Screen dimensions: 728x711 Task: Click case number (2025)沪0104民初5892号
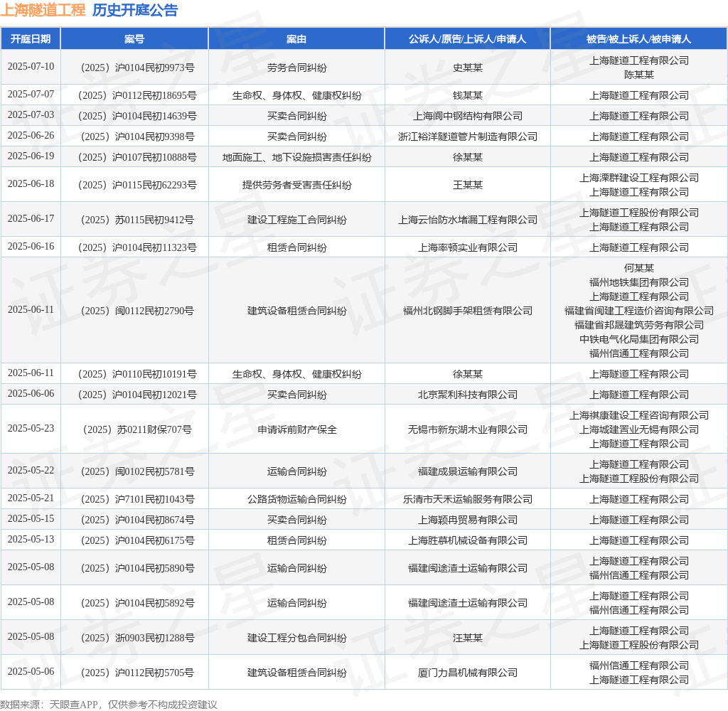[137, 603]
